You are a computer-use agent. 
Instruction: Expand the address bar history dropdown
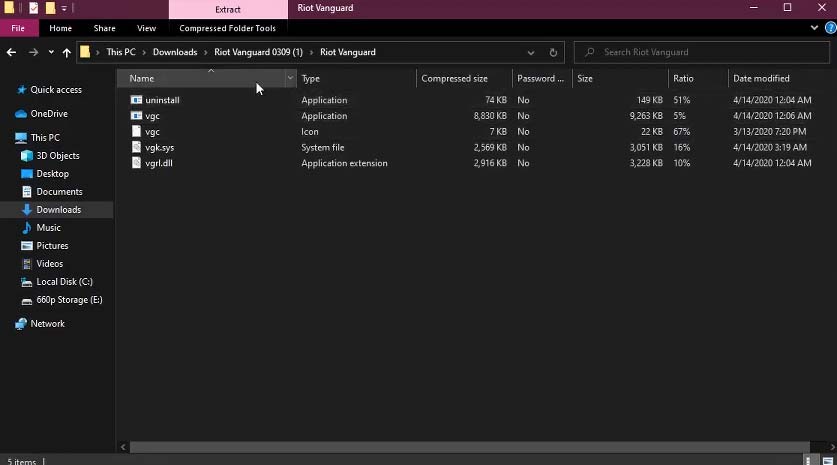click(x=531, y=52)
